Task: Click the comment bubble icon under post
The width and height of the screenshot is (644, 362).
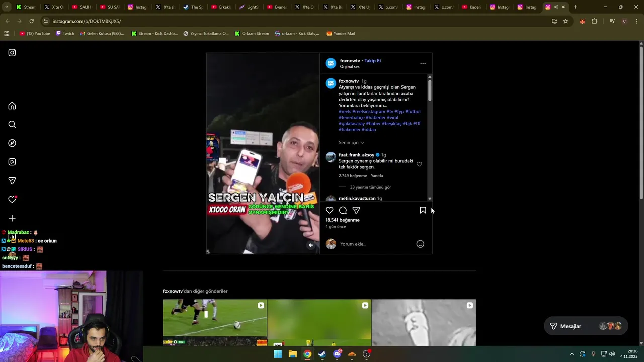Action: coord(343,210)
